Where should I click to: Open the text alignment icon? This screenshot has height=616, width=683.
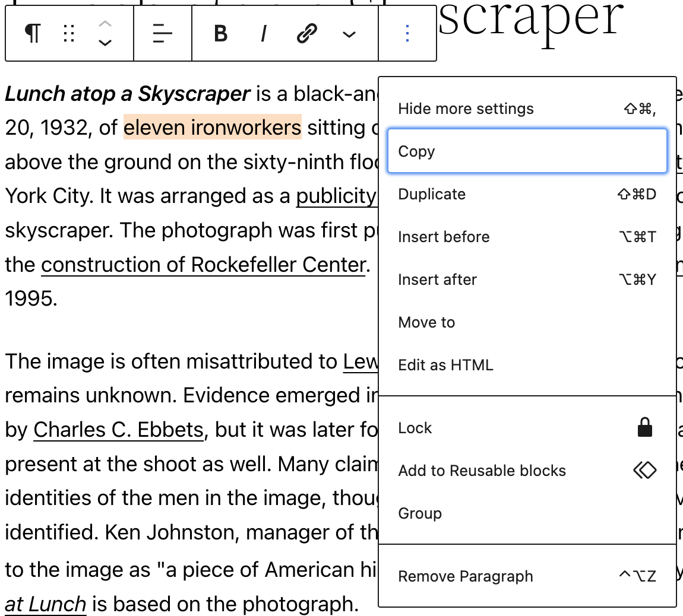coord(162,34)
